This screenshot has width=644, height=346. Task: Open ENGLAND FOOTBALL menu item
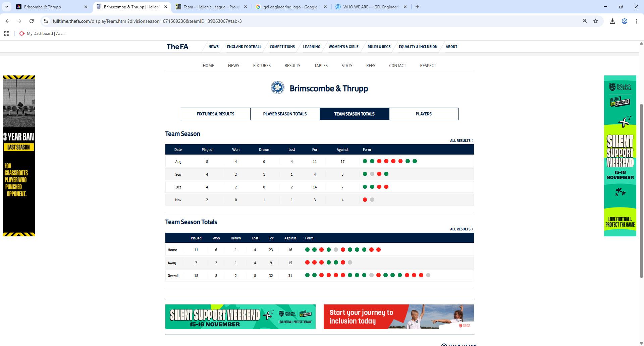(244, 47)
